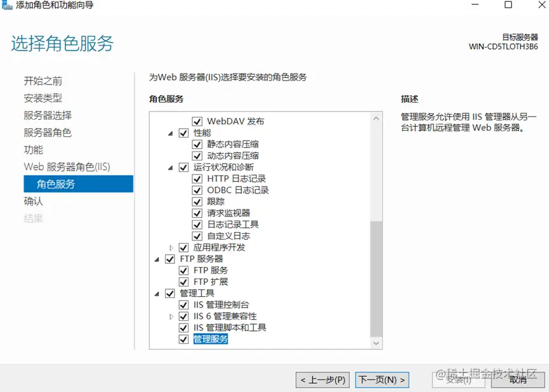Go to the 开始之前 wizard step
This screenshot has width=549, height=392.
43,81
